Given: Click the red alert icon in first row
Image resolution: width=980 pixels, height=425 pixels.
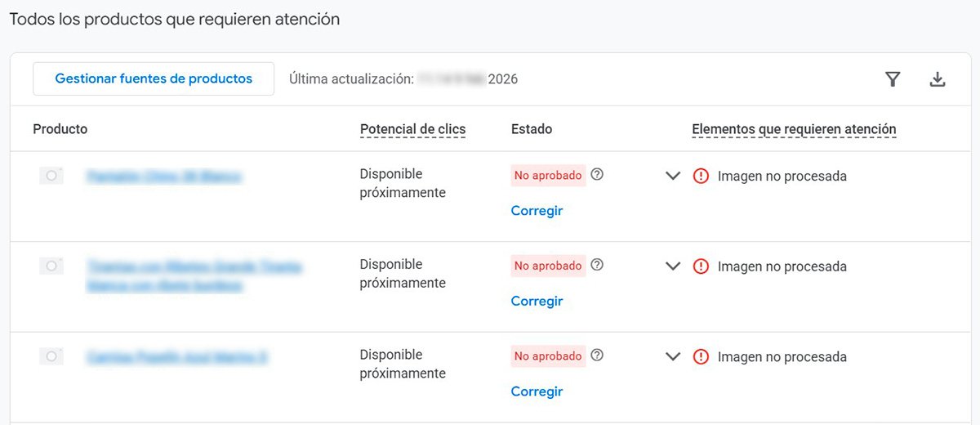Looking at the screenshot, I should [x=701, y=176].
